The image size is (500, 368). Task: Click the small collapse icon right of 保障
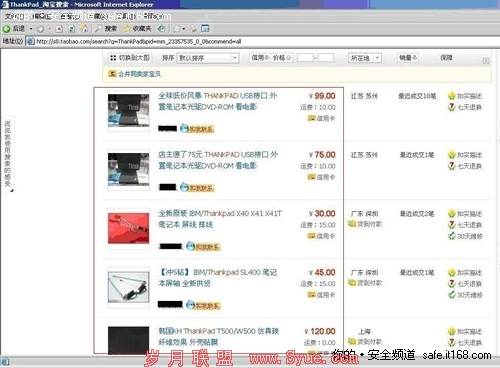[x=486, y=61]
